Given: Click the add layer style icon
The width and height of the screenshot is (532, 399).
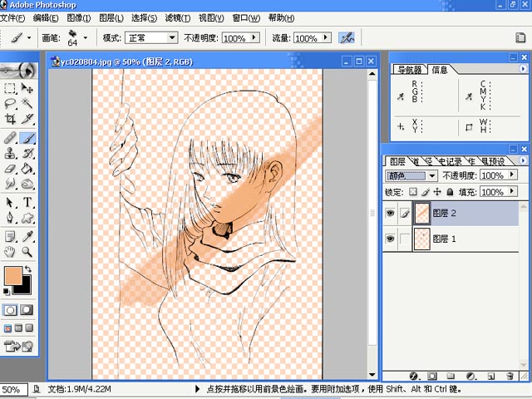Looking at the screenshot, I should (x=414, y=376).
